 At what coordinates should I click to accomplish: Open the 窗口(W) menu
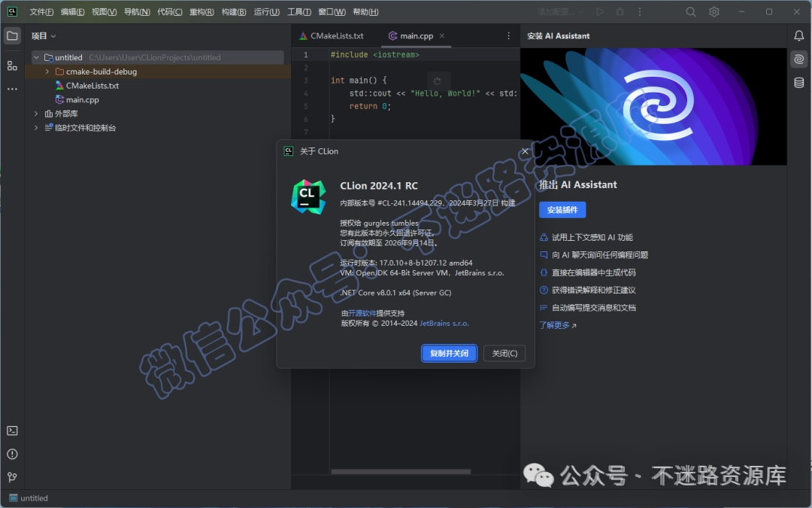pos(332,12)
